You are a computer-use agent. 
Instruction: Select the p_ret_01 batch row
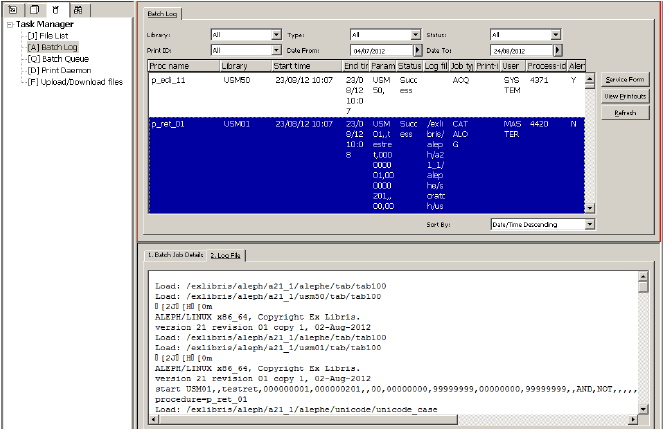click(x=367, y=165)
